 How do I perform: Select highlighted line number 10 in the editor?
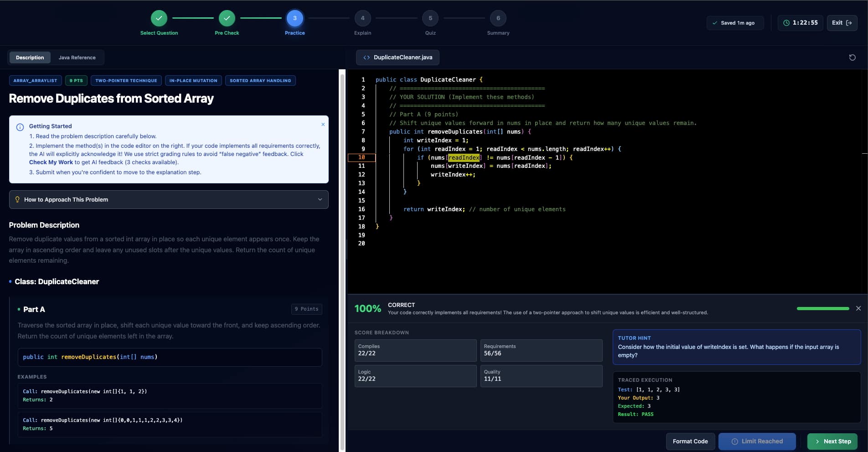click(362, 157)
